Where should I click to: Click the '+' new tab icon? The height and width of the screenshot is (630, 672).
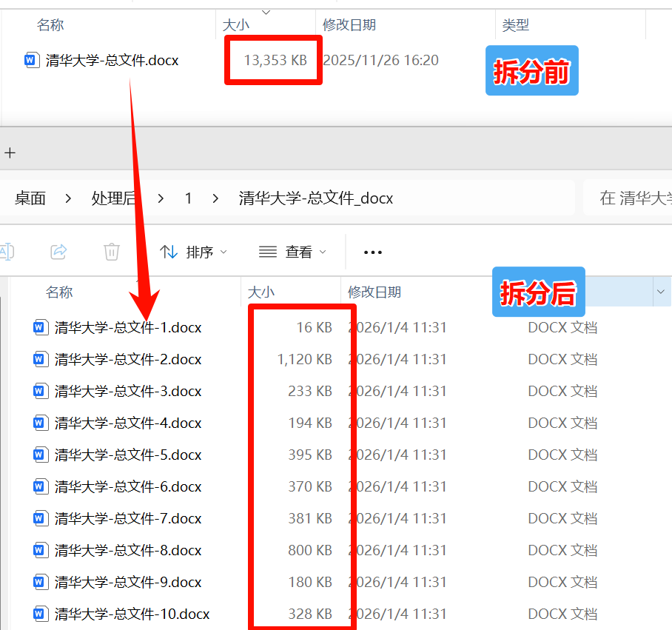coord(10,152)
